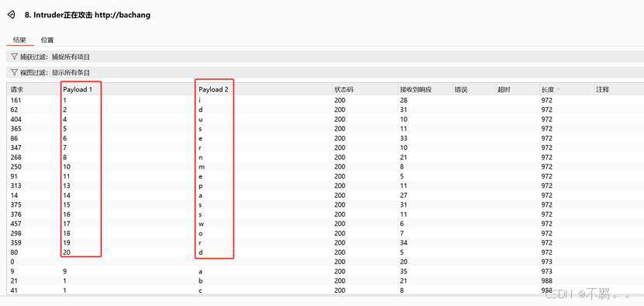Click response time 35 in row 9

[x=403, y=271]
